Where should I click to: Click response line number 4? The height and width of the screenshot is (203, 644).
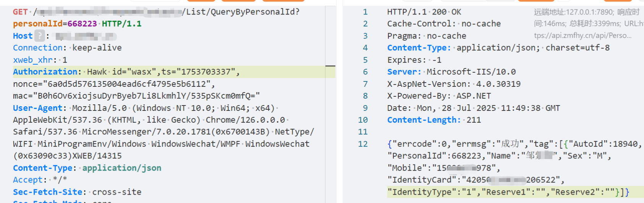(x=365, y=48)
